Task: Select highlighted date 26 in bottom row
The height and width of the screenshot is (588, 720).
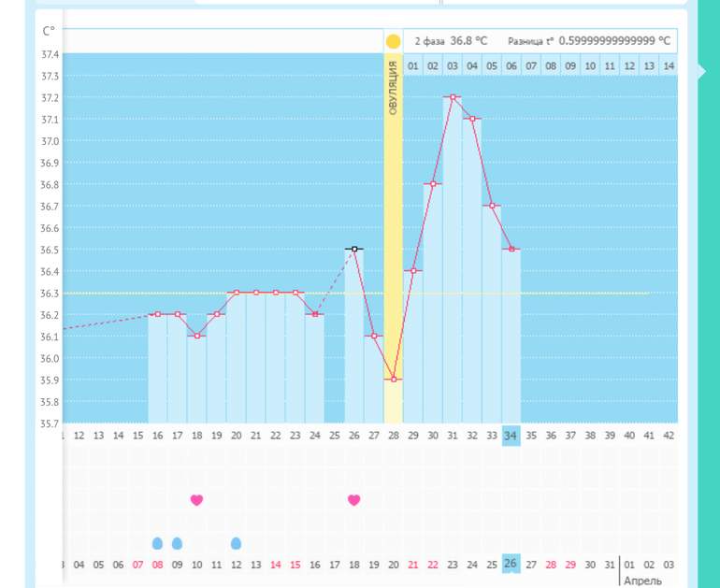Action: pos(511,564)
